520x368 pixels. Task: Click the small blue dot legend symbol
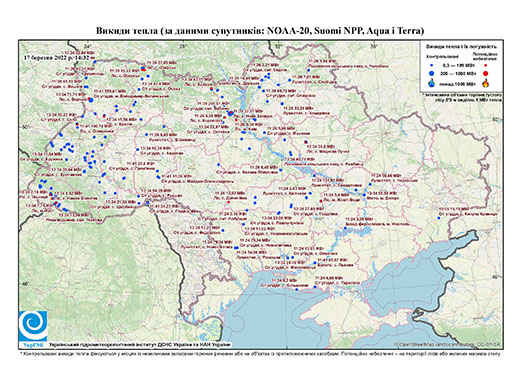(432, 65)
